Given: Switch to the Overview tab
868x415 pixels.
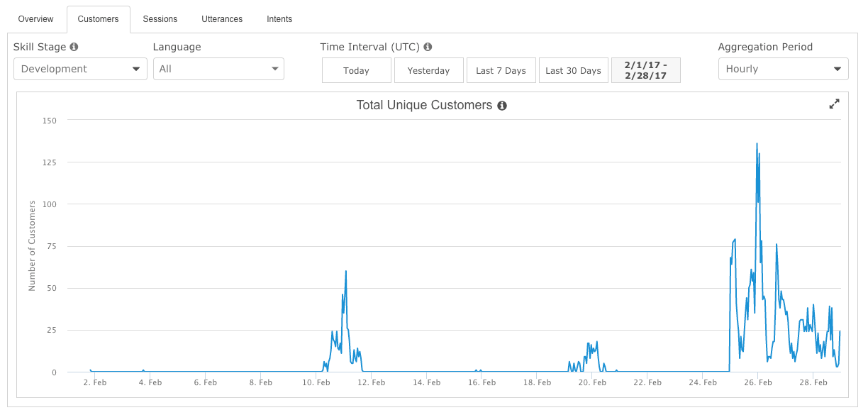Looking at the screenshot, I should (35, 19).
